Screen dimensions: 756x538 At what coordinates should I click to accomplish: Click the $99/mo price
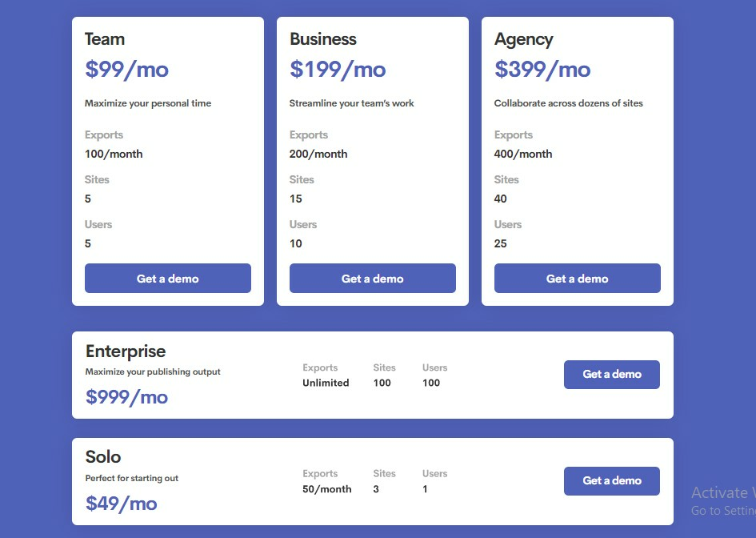click(x=126, y=70)
